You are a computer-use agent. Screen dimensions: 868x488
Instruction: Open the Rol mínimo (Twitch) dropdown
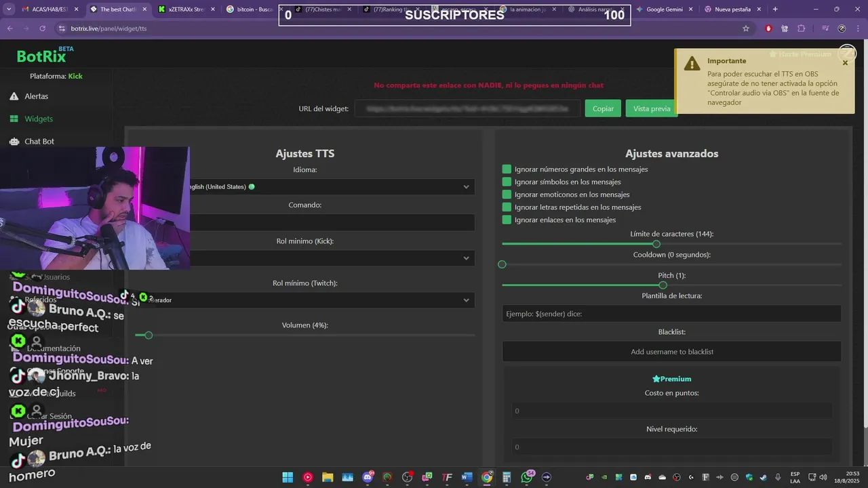pos(304,300)
